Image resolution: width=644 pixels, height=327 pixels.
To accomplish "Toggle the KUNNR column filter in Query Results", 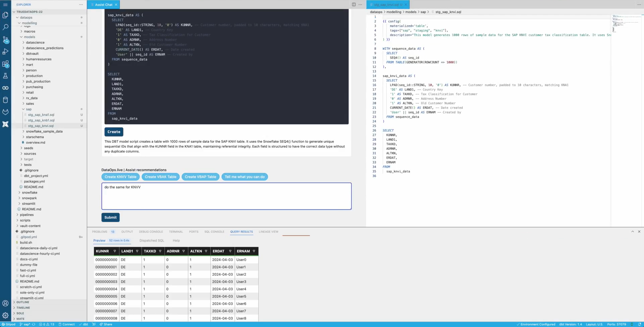I will point(115,251).
